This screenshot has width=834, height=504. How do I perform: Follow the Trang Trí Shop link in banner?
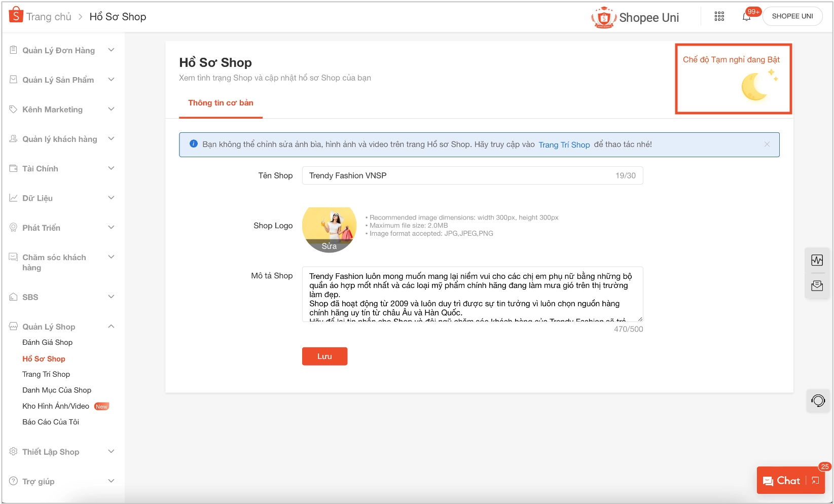click(x=564, y=145)
